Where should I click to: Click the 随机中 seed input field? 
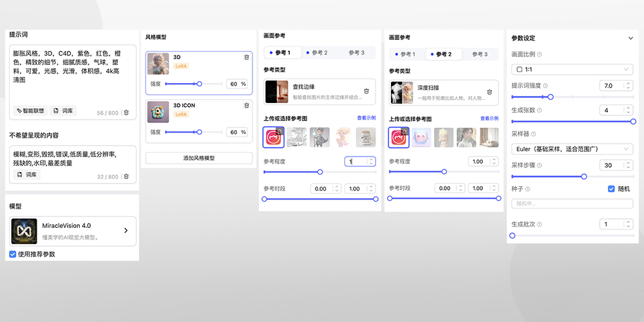tap(572, 204)
